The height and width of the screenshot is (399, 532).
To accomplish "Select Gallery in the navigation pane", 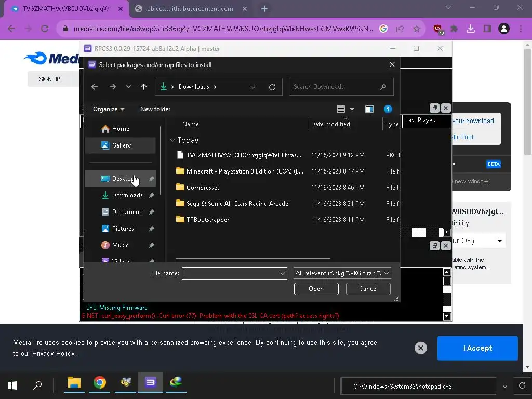I will (120, 145).
